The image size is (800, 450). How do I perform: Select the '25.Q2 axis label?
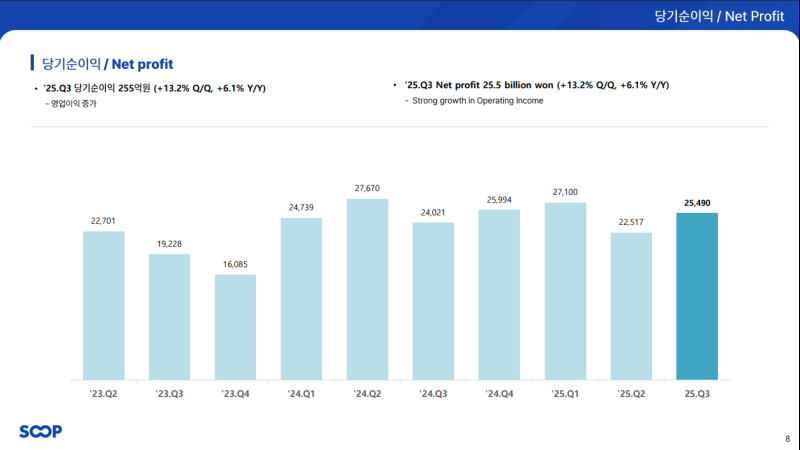(631, 395)
